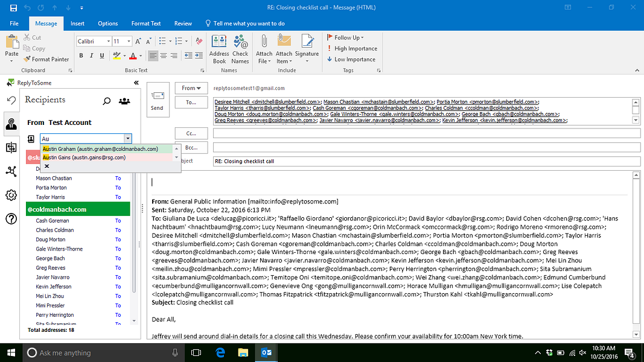The width and height of the screenshot is (644, 362).
Task: Collapse the ReplyToSome pane
Action: (x=136, y=83)
